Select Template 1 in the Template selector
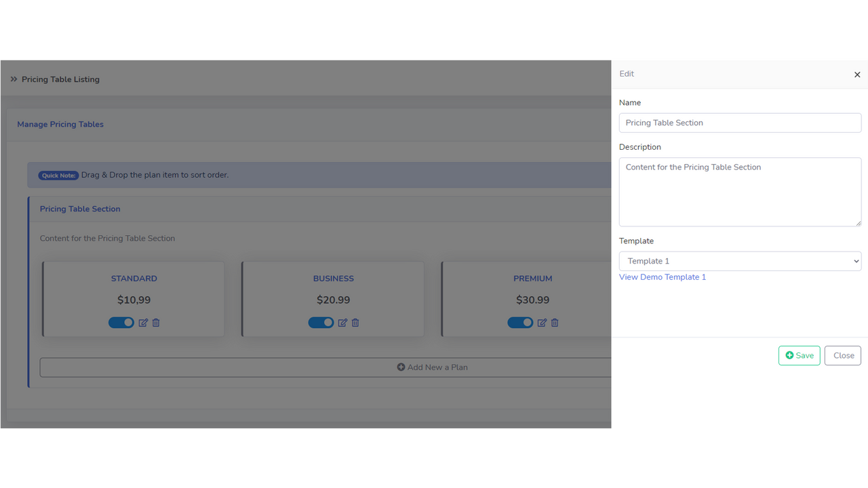Image resolution: width=868 pixels, height=488 pixels. [740, 261]
